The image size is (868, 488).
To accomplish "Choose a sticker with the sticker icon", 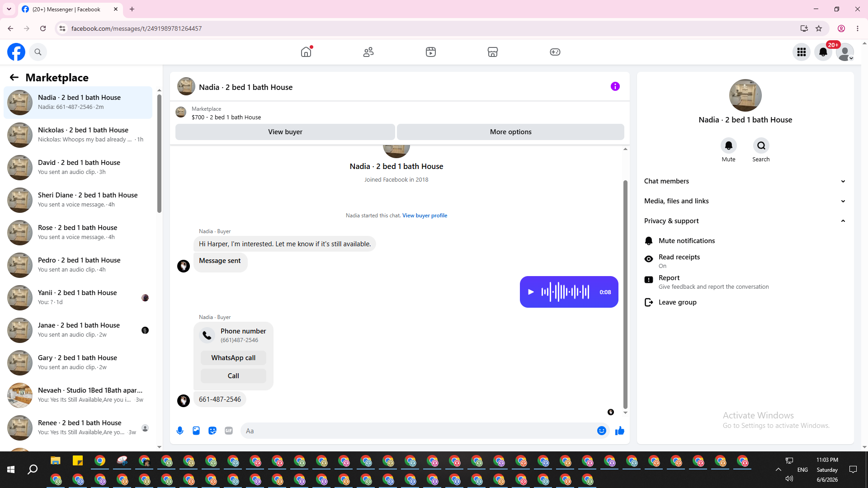I will click(x=212, y=431).
